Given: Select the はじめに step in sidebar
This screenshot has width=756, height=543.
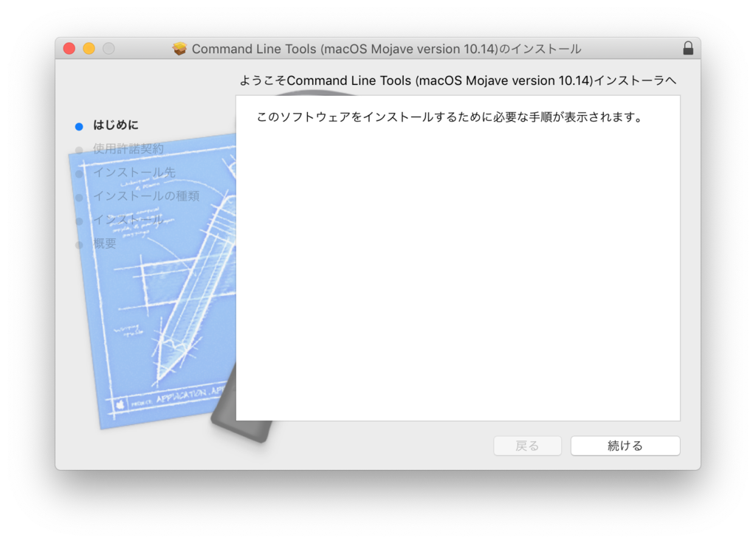Looking at the screenshot, I should pos(116,125).
